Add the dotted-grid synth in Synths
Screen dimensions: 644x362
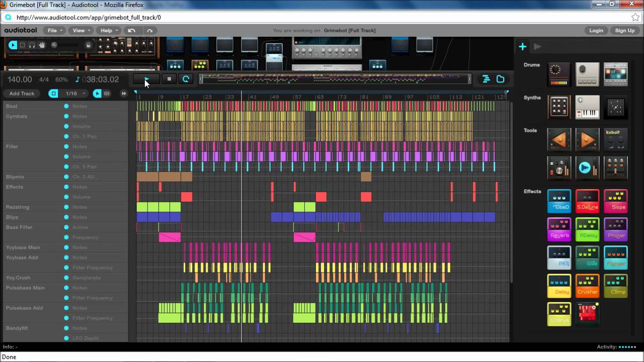click(x=559, y=107)
